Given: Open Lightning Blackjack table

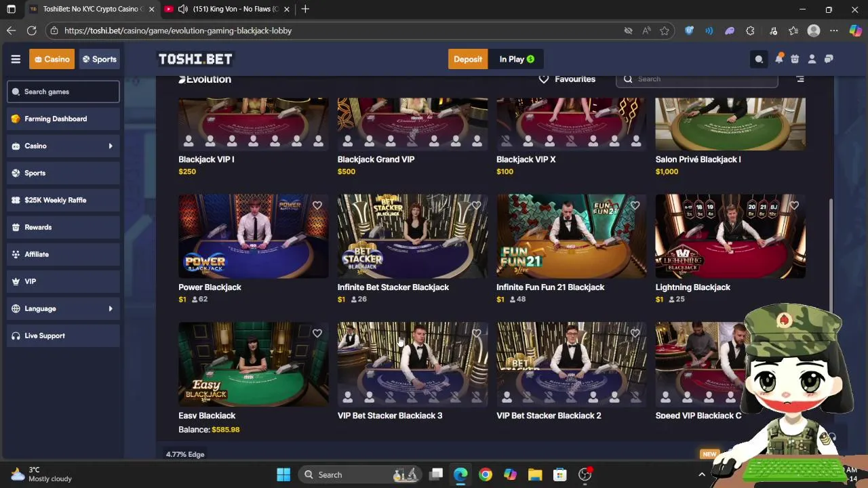Looking at the screenshot, I should tap(730, 236).
